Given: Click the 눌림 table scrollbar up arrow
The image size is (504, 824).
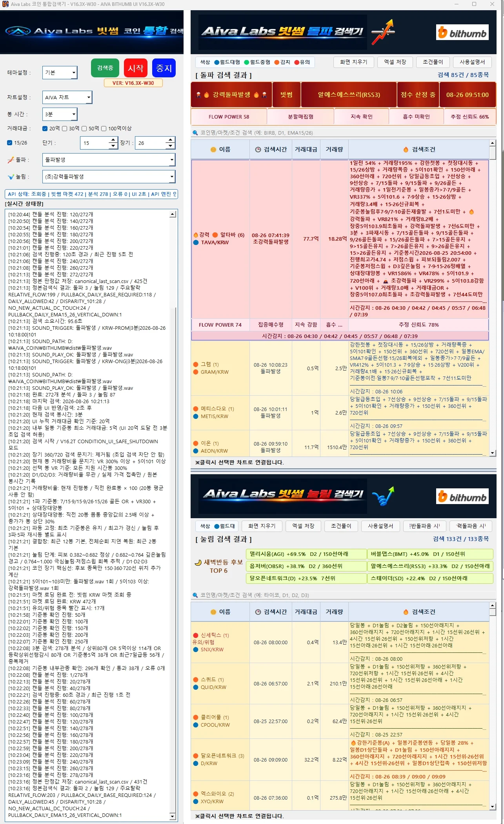Looking at the screenshot, I should tap(493, 606).
